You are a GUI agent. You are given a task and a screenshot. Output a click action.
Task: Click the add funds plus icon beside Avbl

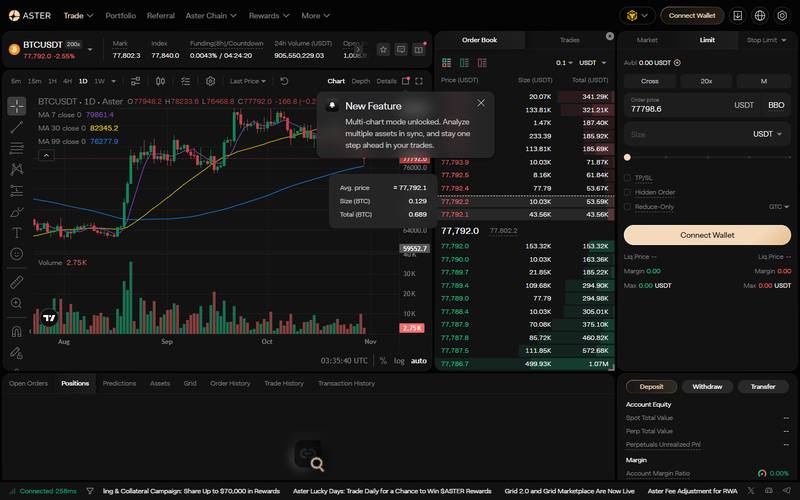click(x=677, y=63)
